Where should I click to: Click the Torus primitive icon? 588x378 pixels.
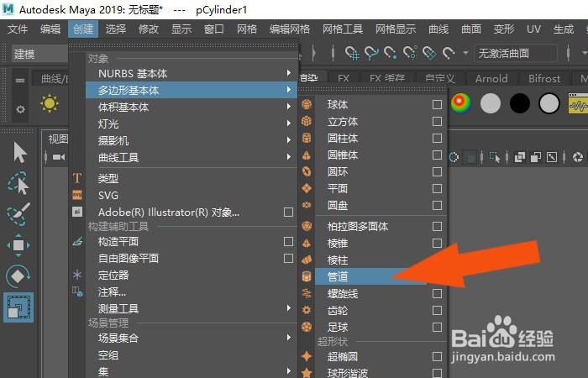307,171
